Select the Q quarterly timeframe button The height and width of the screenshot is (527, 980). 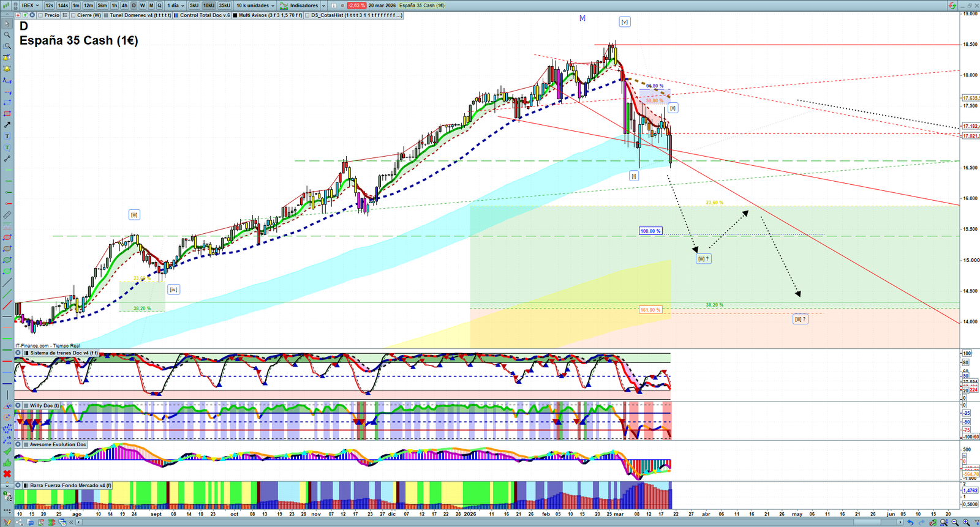(x=160, y=6)
